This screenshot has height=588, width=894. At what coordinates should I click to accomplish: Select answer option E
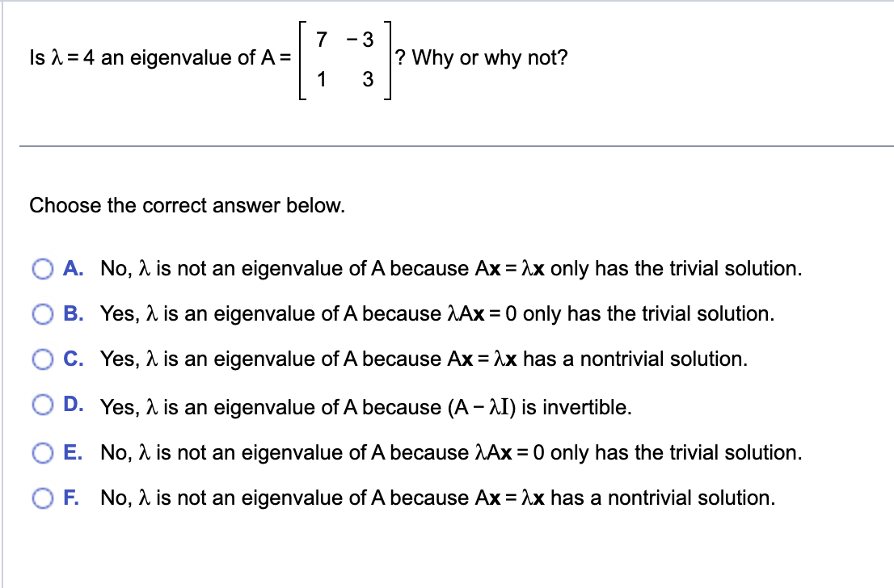click(41, 453)
